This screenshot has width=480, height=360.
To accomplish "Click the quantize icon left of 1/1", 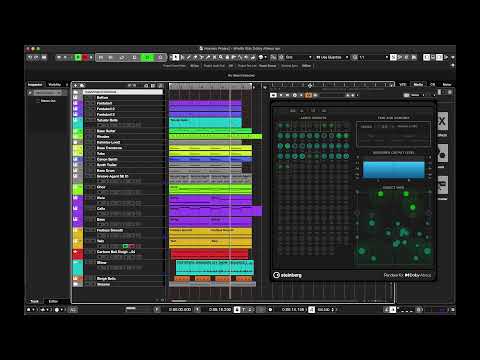I will tap(355, 57).
